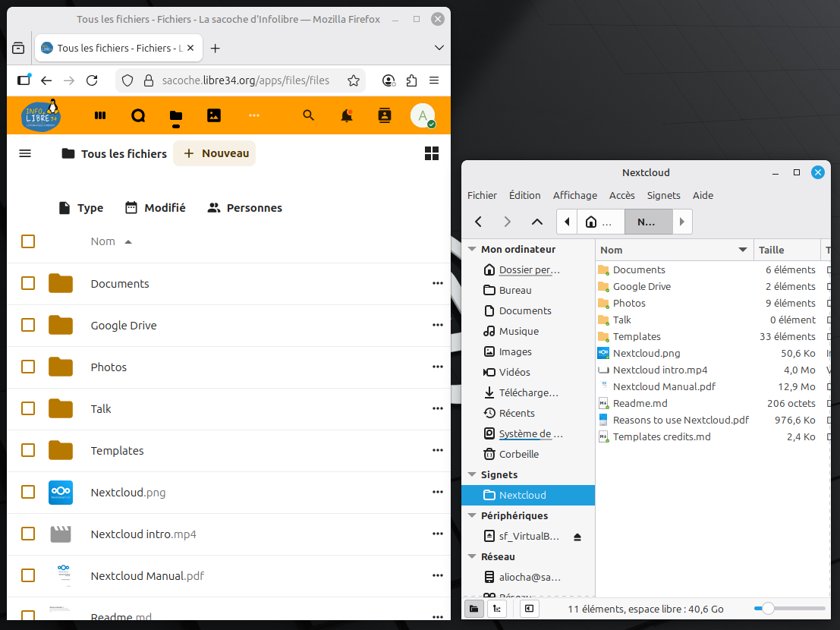This screenshot has width=840, height=630.
Task: Eject the sf_VirtualBox device
Action: coord(577,537)
